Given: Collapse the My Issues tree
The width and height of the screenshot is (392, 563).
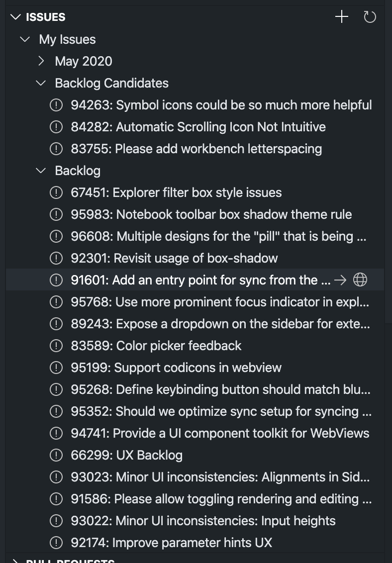Looking at the screenshot, I should [25, 39].
